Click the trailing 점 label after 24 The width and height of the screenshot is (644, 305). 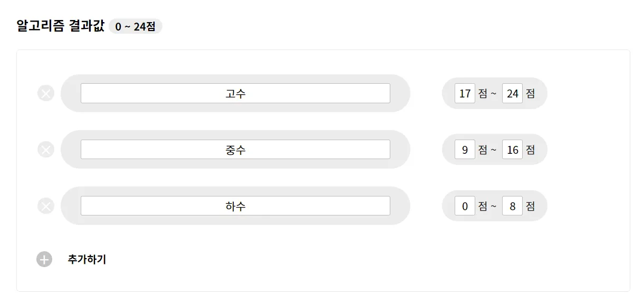(531, 93)
